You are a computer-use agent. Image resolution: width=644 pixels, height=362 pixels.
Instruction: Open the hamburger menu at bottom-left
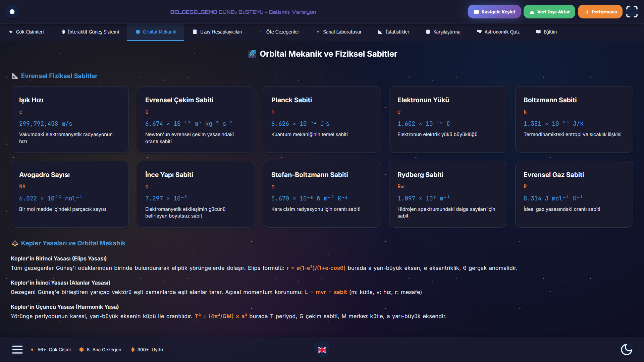point(17,350)
